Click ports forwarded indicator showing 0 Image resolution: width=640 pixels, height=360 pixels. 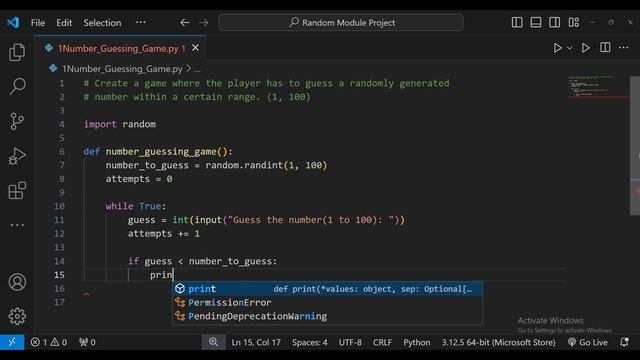coord(87,342)
